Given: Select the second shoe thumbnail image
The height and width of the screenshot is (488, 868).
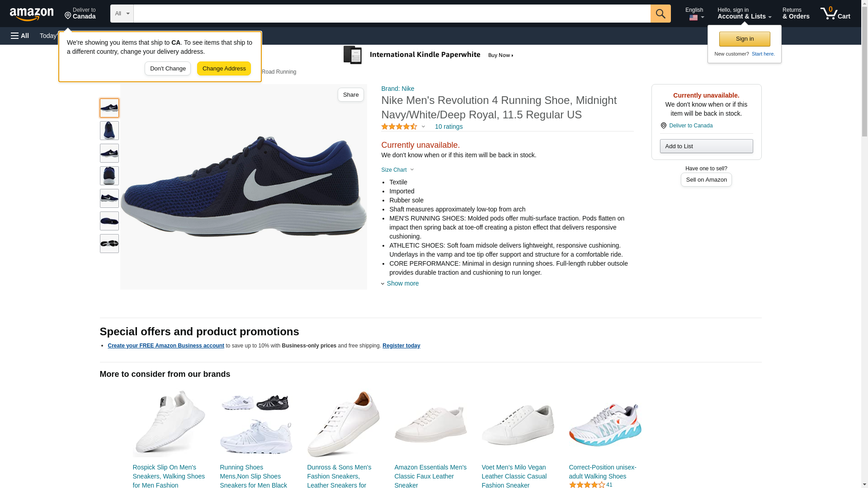Looking at the screenshot, I should pos(109,131).
